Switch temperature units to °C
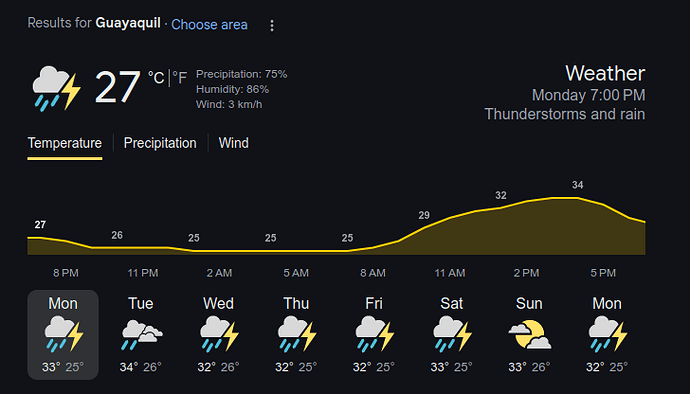This screenshot has width=690, height=394. pos(156,78)
